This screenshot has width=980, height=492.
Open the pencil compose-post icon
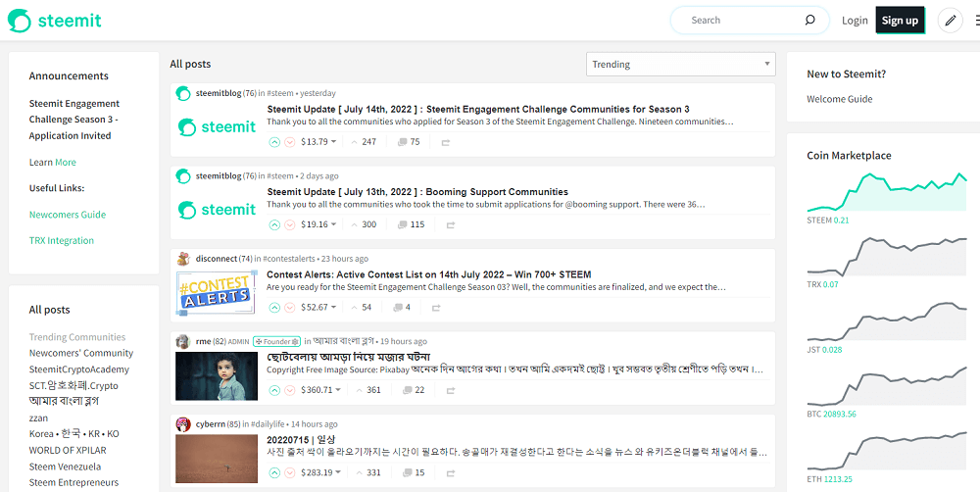tap(950, 21)
